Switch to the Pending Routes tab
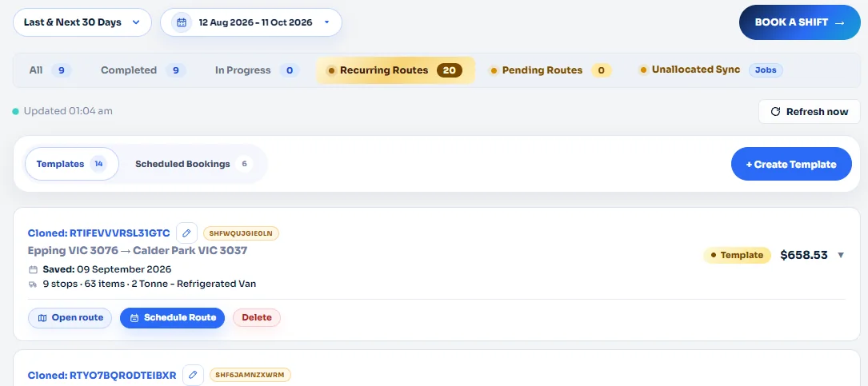 549,70
